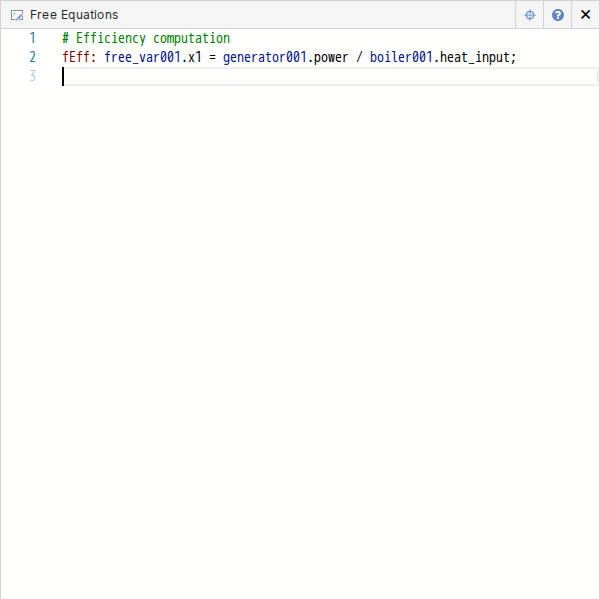Place cursor on free_var001 variable
Viewport: 600px width, 599px height.
point(142,57)
